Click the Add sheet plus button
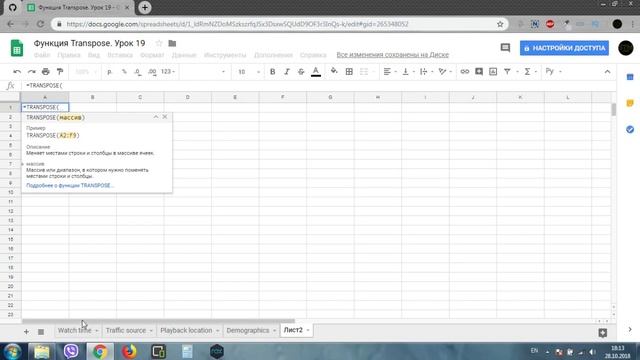Viewport: 640px width, 360px height. (x=26, y=332)
